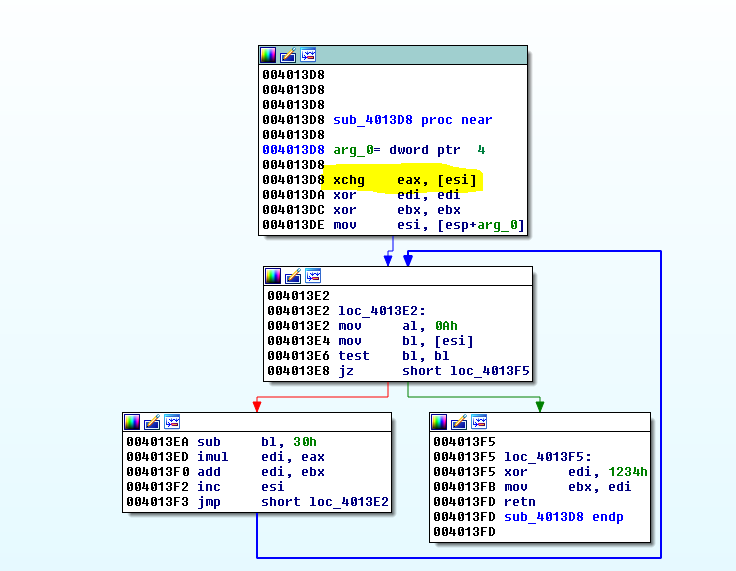Click the group icon on the 004013EA block
The height and width of the screenshot is (571, 736).
[x=172, y=422]
